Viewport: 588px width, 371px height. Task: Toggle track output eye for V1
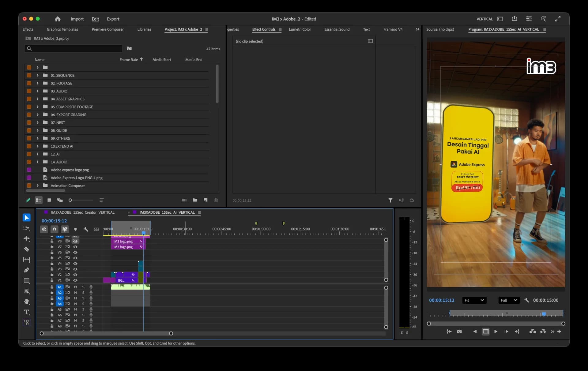click(75, 280)
